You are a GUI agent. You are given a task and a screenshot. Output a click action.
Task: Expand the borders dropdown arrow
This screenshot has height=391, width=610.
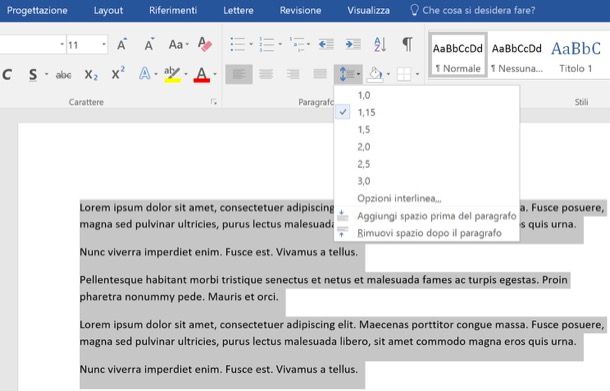tap(417, 74)
